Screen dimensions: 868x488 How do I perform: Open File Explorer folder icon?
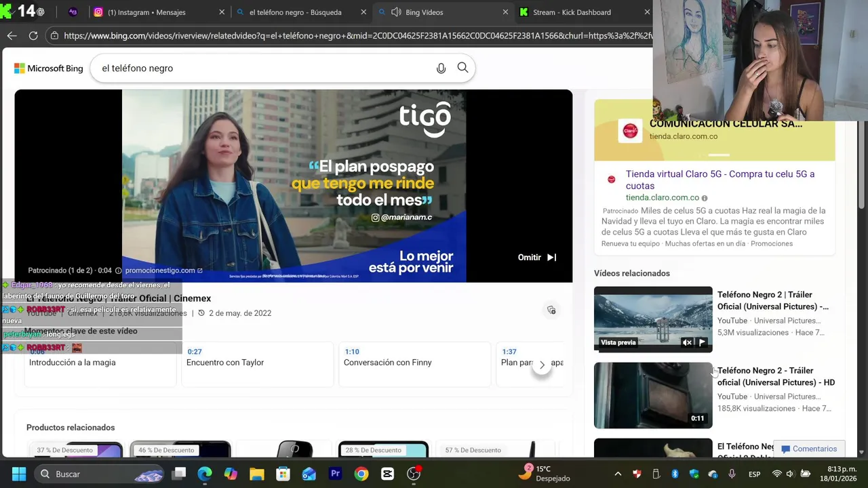[257, 474]
